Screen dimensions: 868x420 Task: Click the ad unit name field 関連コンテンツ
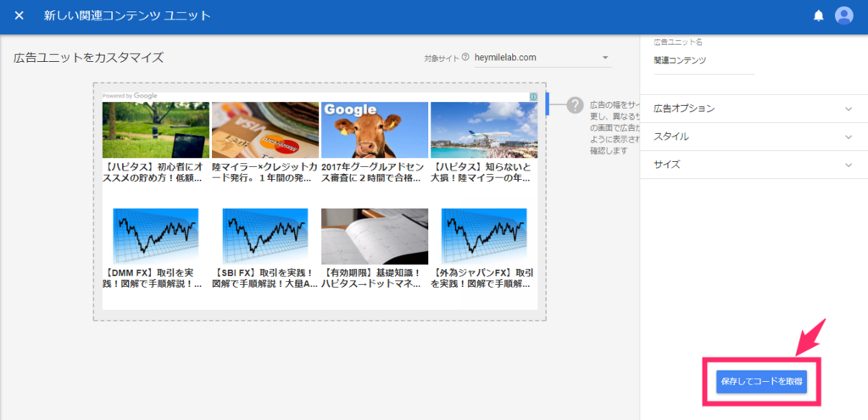point(704,61)
